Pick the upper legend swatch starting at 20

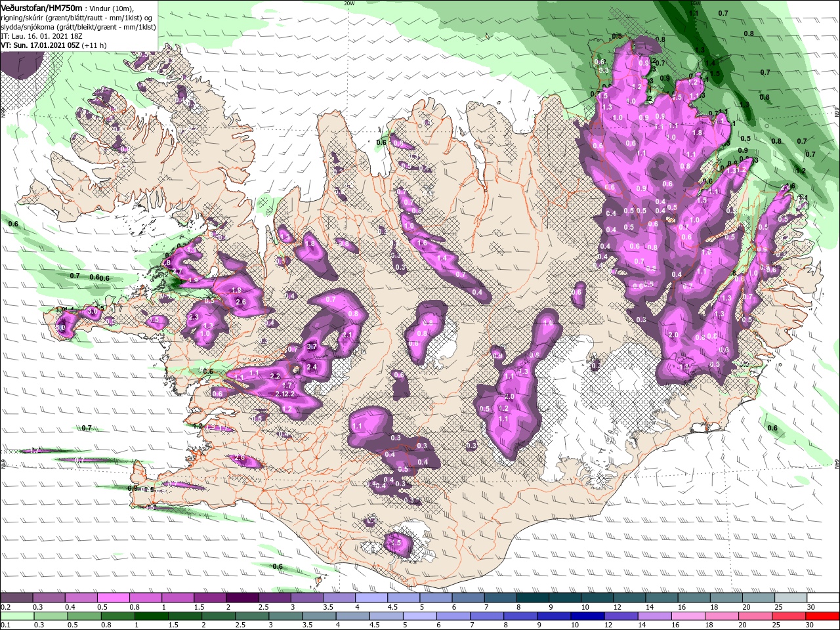click(x=759, y=598)
